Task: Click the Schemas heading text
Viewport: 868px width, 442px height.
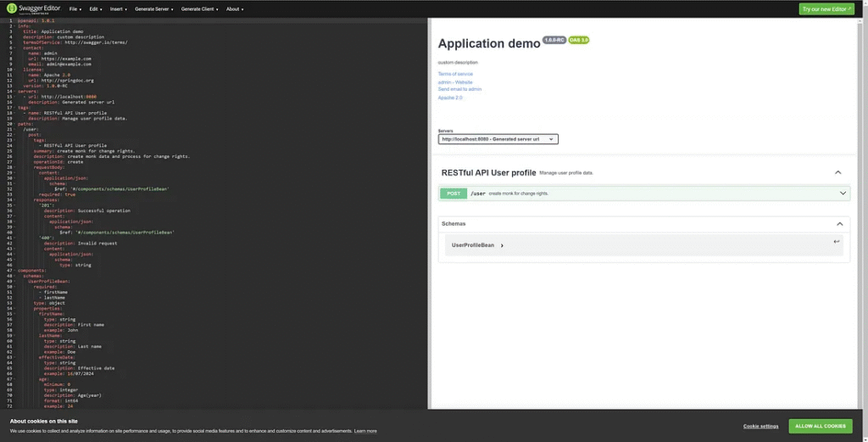Action: point(453,224)
